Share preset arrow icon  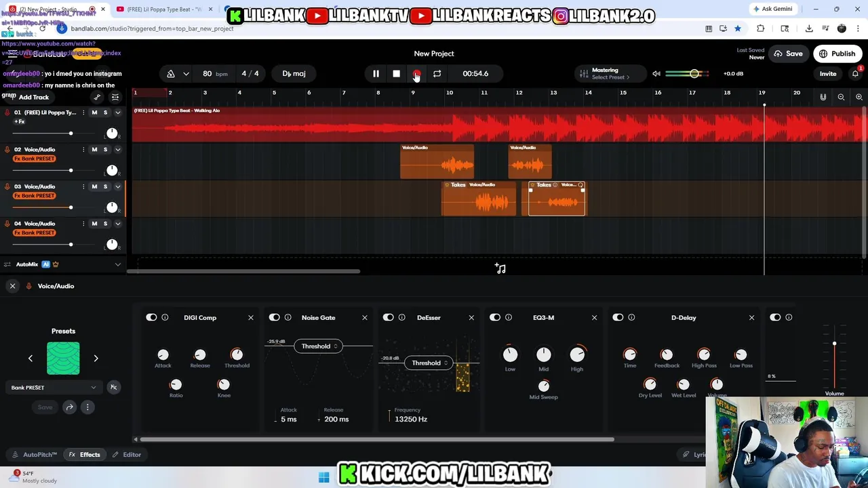[69, 407]
